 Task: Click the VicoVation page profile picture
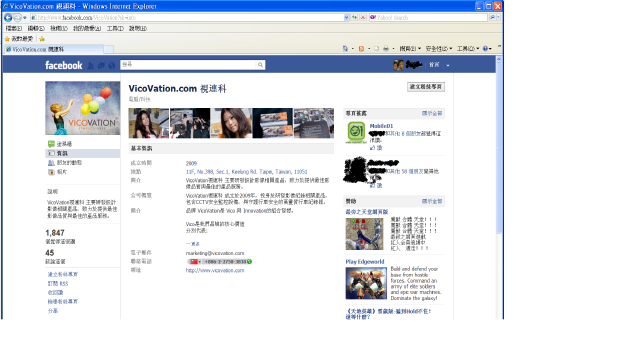(x=82, y=108)
